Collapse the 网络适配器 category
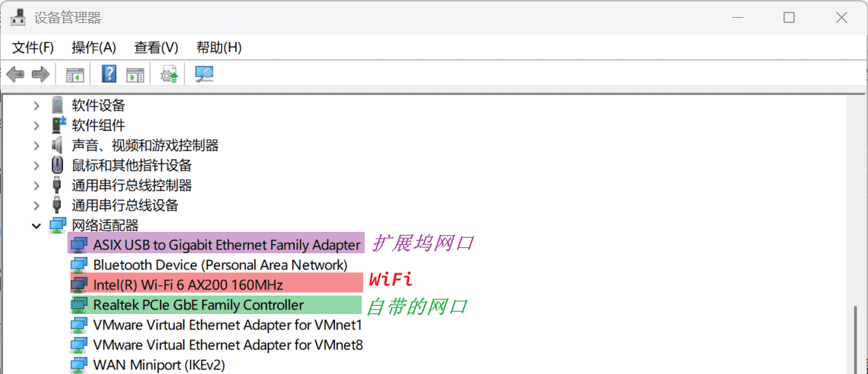Image resolution: width=868 pixels, height=374 pixels. 36,226
